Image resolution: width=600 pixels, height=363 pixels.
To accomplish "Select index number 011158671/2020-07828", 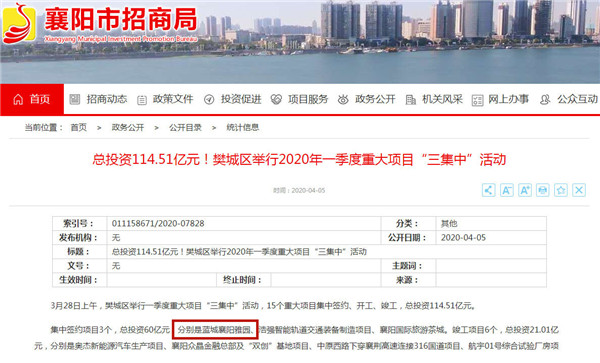I will tap(158, 223).
